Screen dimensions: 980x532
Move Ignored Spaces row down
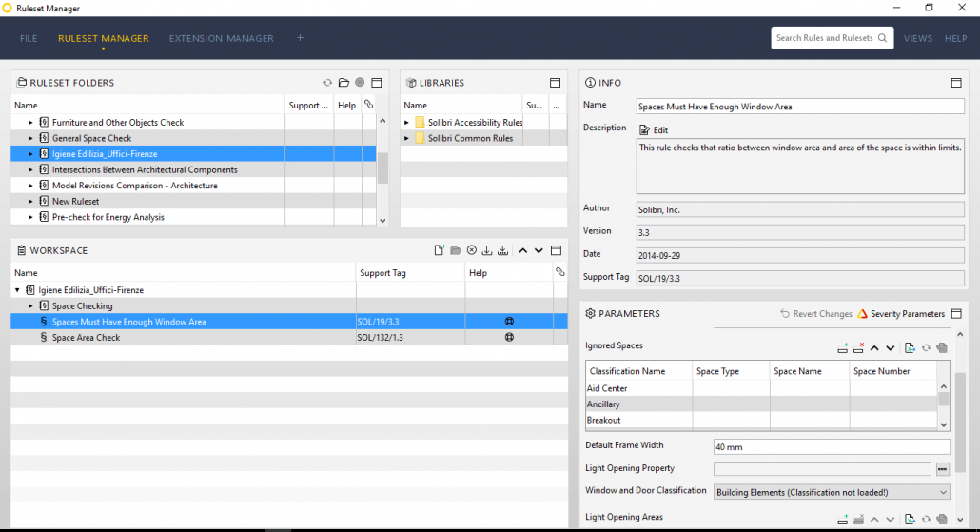[x=890, y=348]
